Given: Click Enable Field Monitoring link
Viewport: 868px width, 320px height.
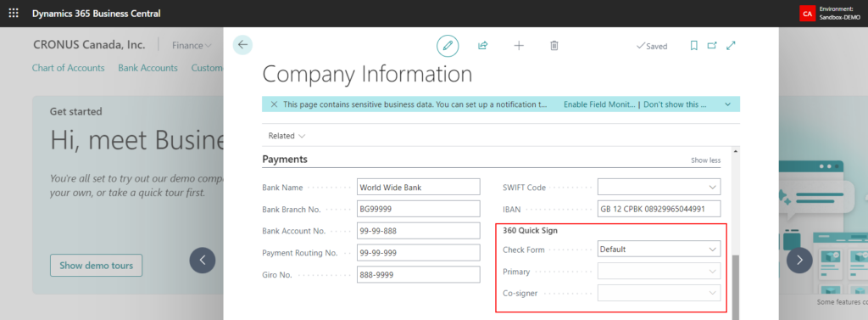Looking at the screenshot, I should [x=599, y=104].
